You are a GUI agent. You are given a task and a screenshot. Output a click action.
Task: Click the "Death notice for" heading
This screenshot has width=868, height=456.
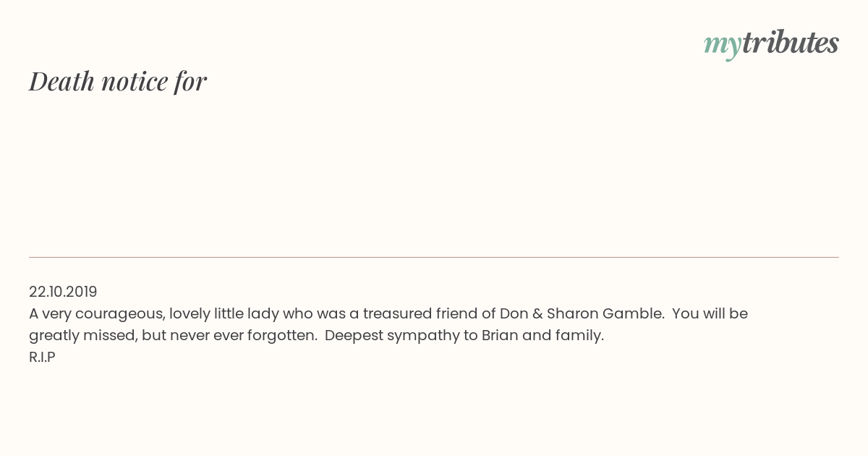pyautogui.click(x=118, y=81)
